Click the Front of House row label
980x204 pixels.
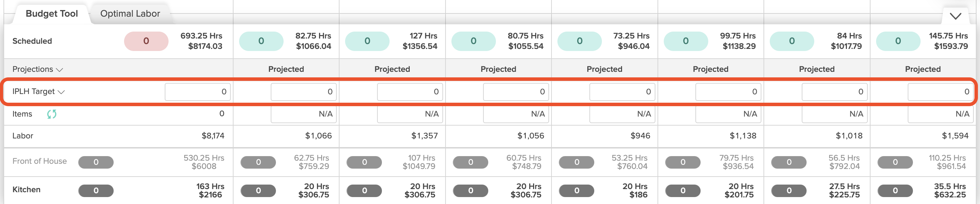point(40,161)
